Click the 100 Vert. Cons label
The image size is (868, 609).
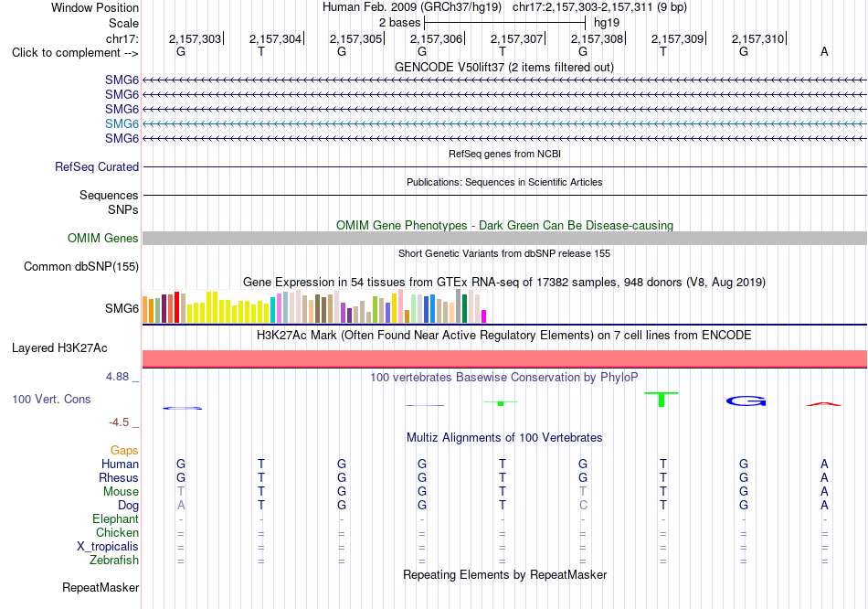tap(51, 399)
